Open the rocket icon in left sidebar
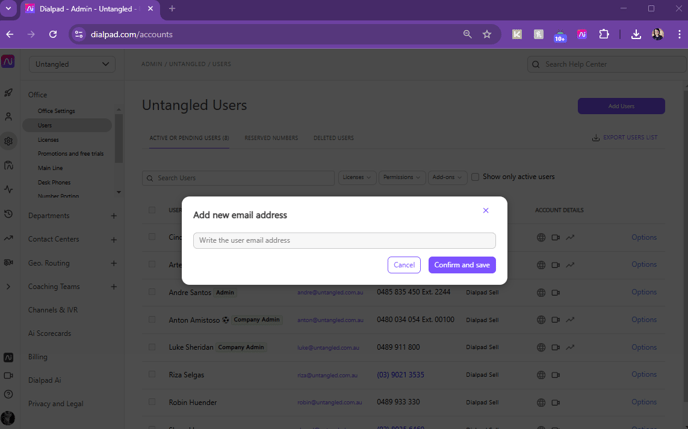The width and height of the screenshot is (688, 429). [8, 93]
